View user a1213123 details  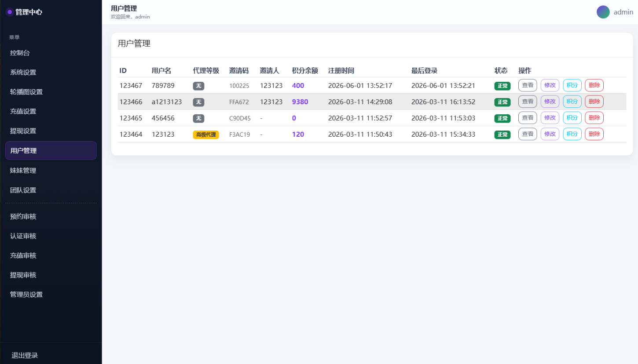tap(528, 102)
